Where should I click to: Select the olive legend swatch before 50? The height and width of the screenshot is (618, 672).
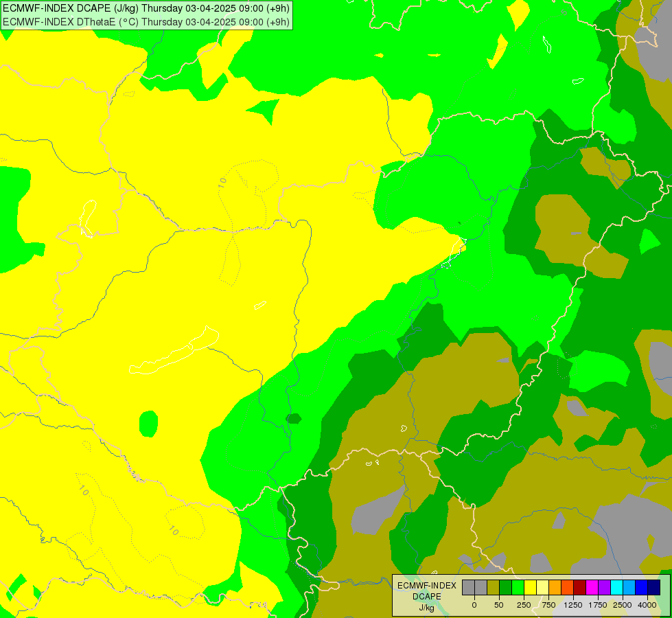click(494, 587)
